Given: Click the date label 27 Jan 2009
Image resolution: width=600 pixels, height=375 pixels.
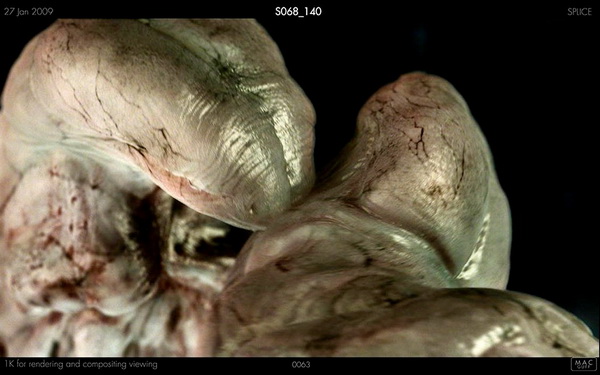Looking at the screenshot, I should (28, 11).
